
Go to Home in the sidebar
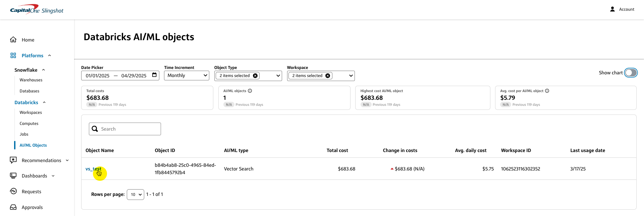28,40
